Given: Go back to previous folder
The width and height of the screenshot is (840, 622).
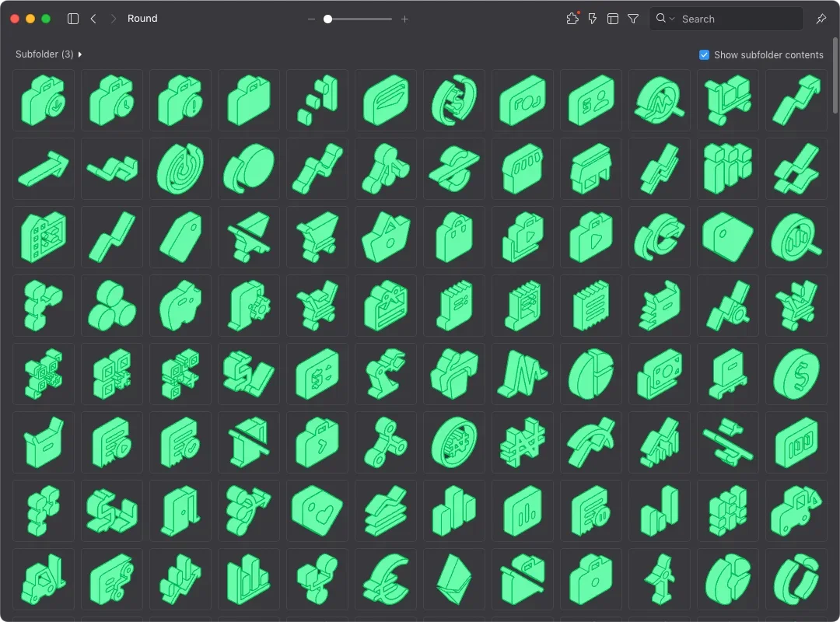Looking at the screenshot, I should [x=93, y=19].
